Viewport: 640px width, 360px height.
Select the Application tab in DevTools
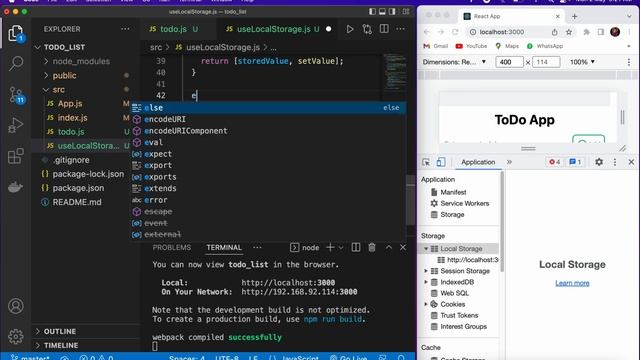coord(478,162)
